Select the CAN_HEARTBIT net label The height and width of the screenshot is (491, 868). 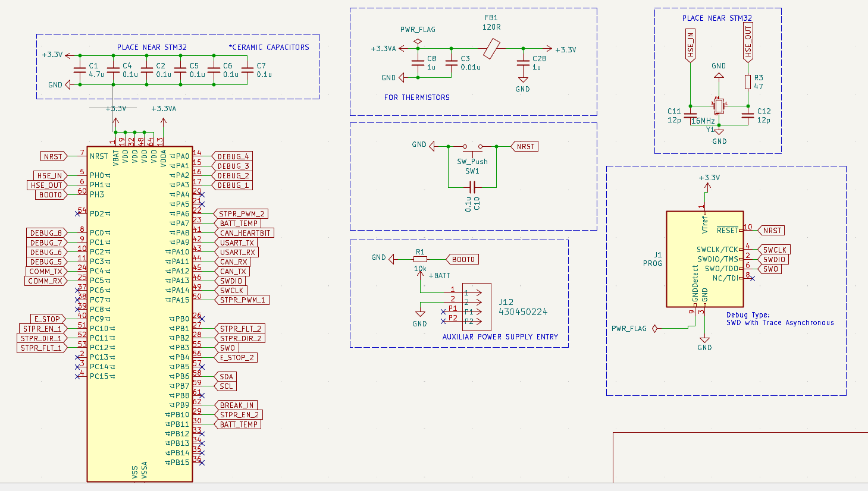point(245,233)
